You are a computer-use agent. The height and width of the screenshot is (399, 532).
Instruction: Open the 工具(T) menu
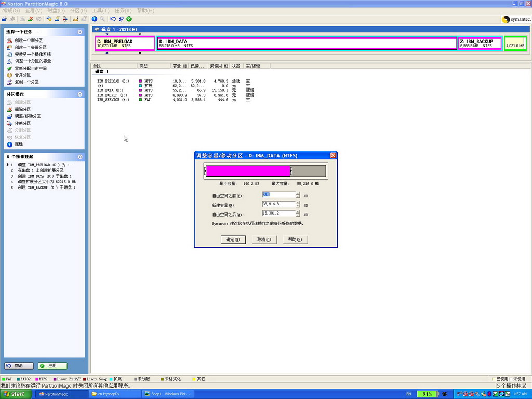point(100,10)
